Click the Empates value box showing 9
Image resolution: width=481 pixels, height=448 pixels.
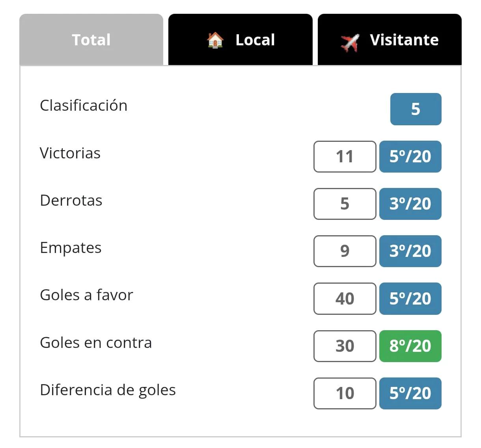coord(345,251)
